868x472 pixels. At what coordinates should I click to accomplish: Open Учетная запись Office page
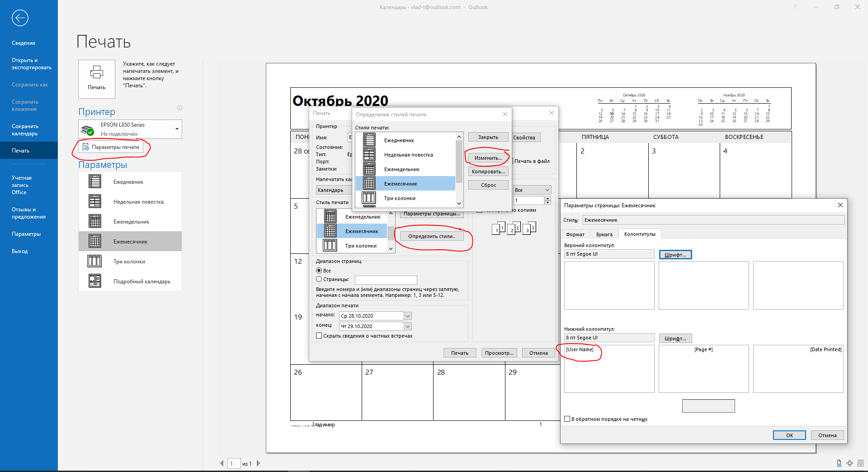(x=21, y=185)
